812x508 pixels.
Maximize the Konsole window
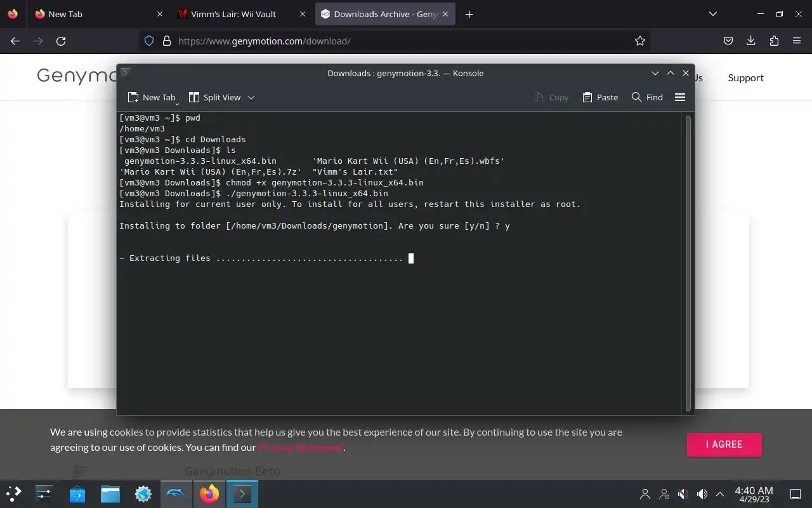(x=671, y=73)
